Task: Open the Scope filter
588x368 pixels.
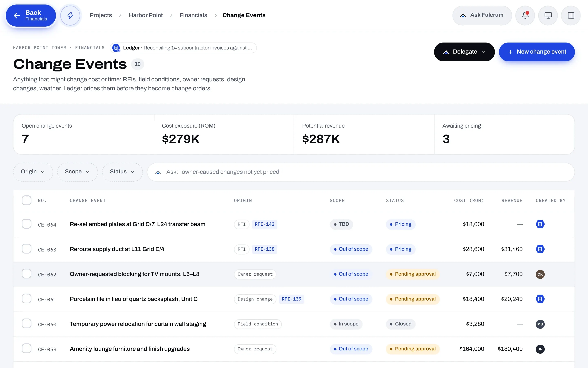Action: pyautogui.click(x=78, y=172)
